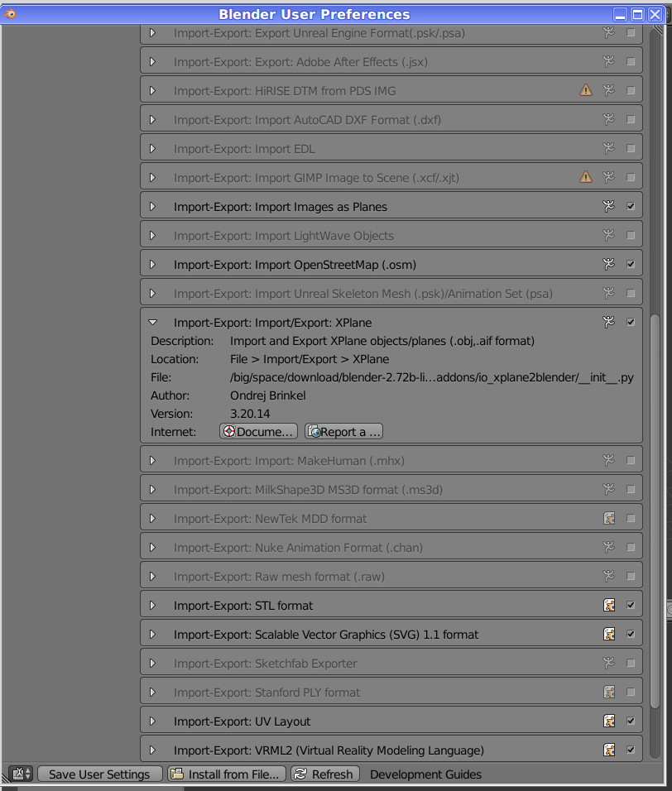
Task: Click the official support icon on STL format row
Action: click(609, 606)
